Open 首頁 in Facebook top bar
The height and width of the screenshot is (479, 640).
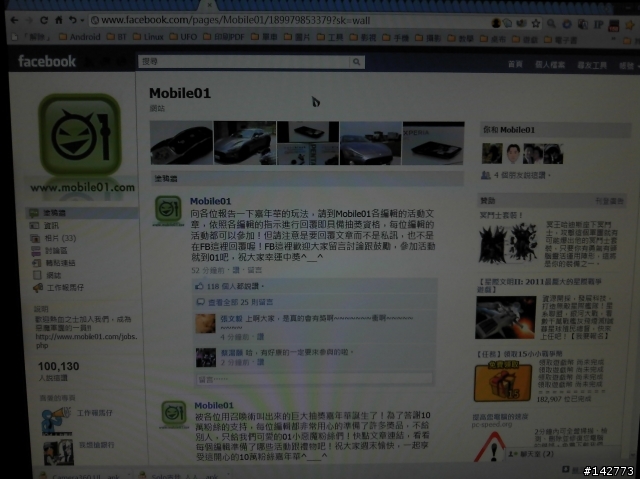coord(515,64)
